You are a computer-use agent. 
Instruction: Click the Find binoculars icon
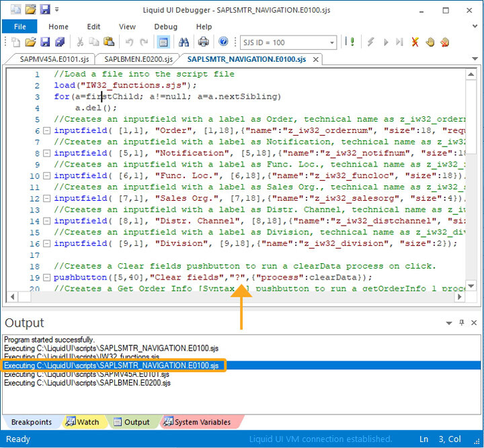coord(184,42)
